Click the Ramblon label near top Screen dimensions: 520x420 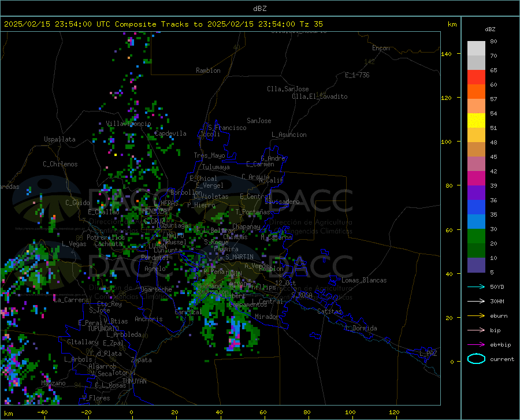208,70
